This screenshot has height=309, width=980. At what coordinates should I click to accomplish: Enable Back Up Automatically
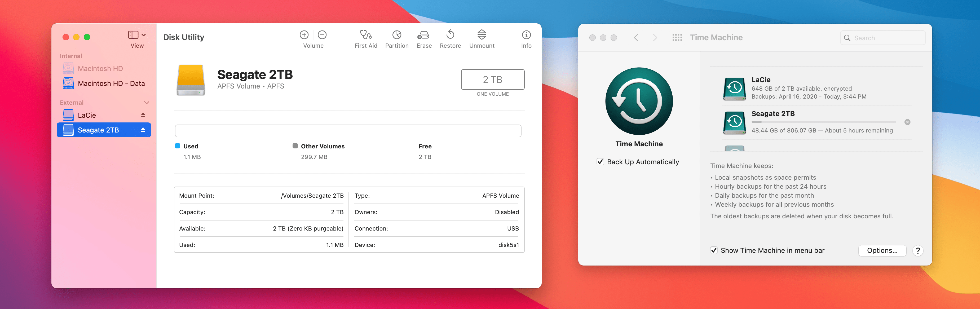pyautogui.click(x=600, y=161)
